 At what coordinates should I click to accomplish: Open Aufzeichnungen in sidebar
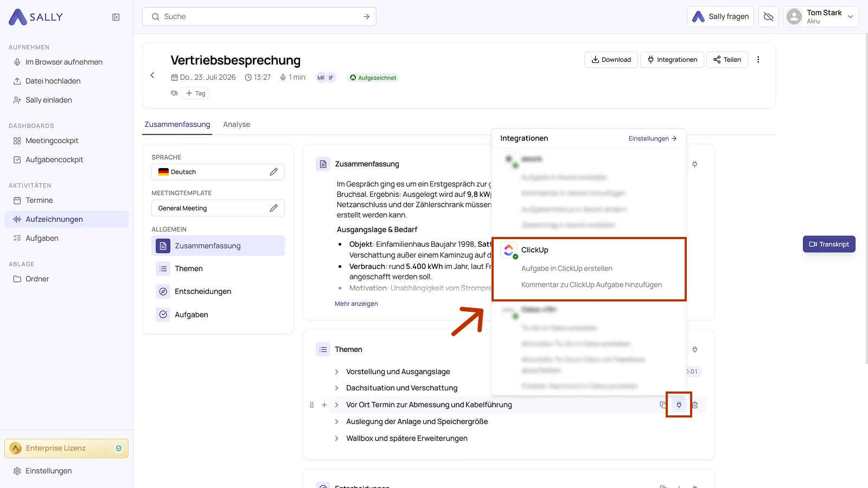pyautogui.click(x=66, y=219)
